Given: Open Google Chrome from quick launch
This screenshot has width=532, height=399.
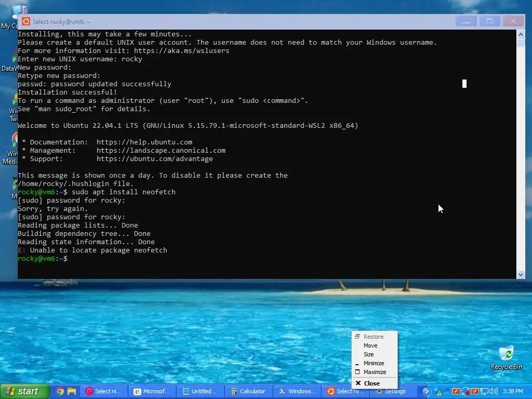Looking at the screenshot, I should [x=60, y=391].
